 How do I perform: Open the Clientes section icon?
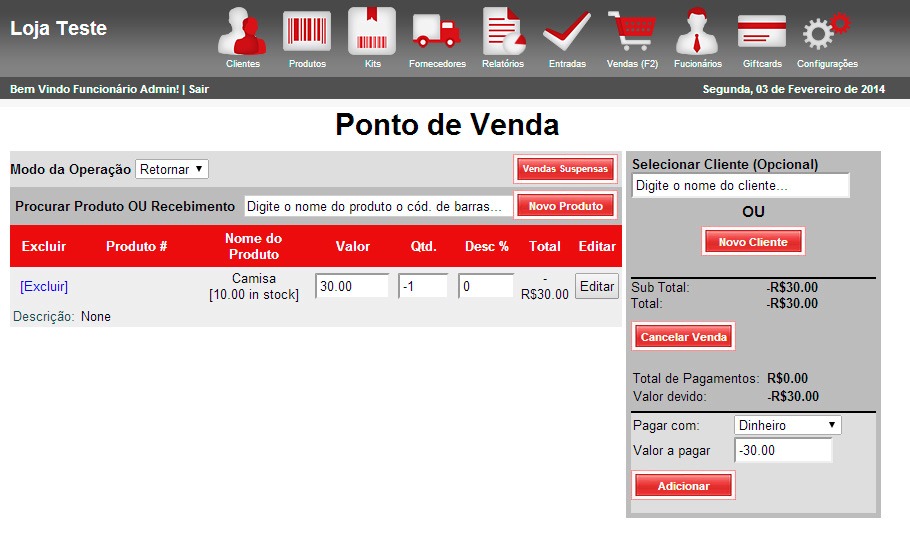pos(243,32)
